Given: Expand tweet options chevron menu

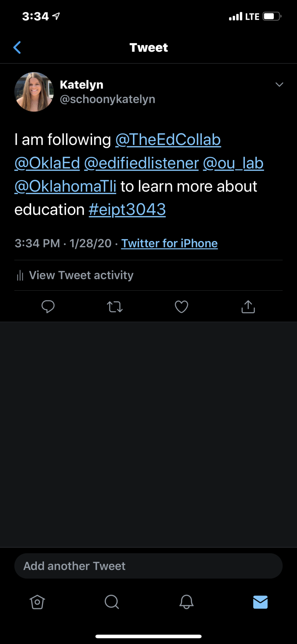Looking at the screenshot, I should tap(279, 84).
